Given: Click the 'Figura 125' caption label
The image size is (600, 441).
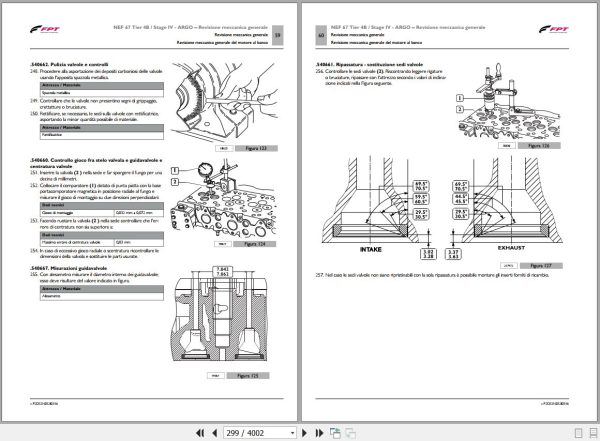Looking at the screenshot, I should (x=248, y=376).
